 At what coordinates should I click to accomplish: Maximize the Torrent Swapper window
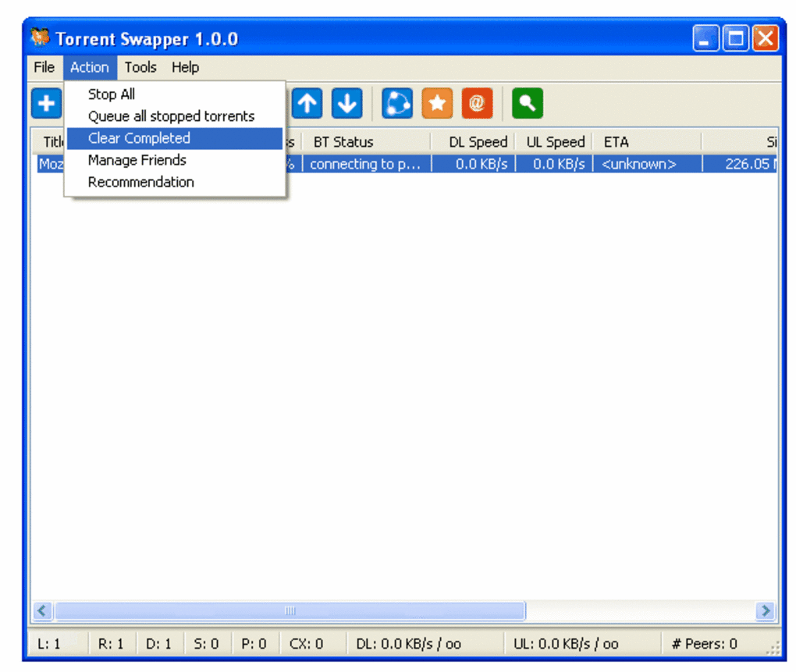[736, 38]
